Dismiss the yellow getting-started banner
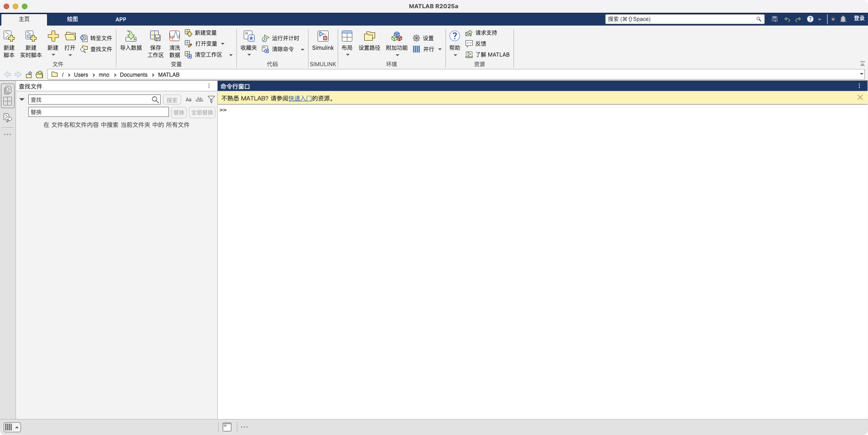868x435 pixels. pos(860,97)
